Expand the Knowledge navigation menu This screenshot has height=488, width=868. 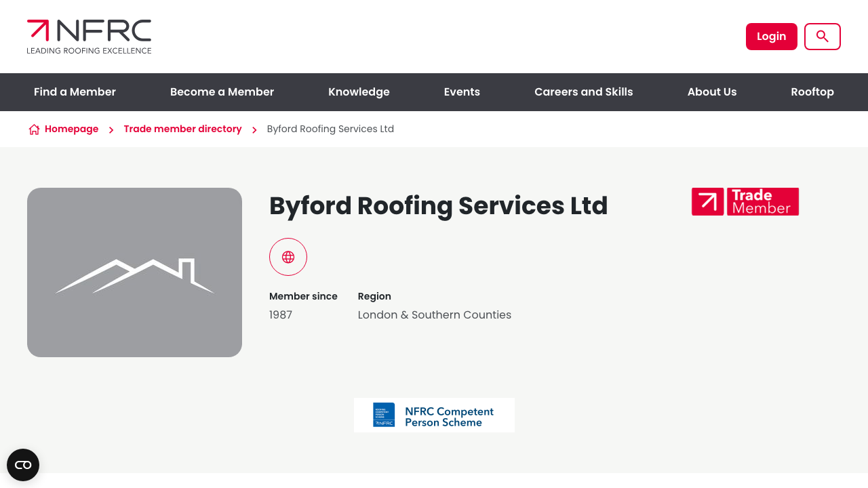tap(359, 91)
